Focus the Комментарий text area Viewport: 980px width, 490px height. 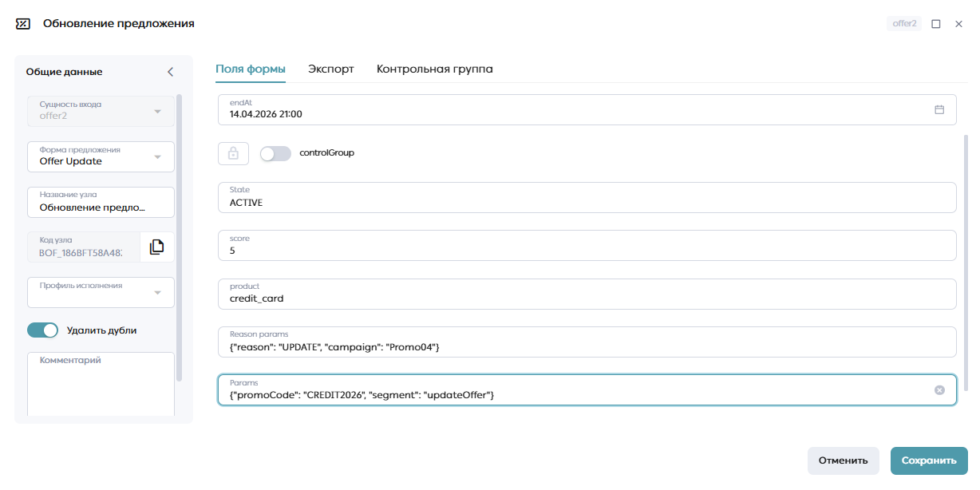point(101,384)
